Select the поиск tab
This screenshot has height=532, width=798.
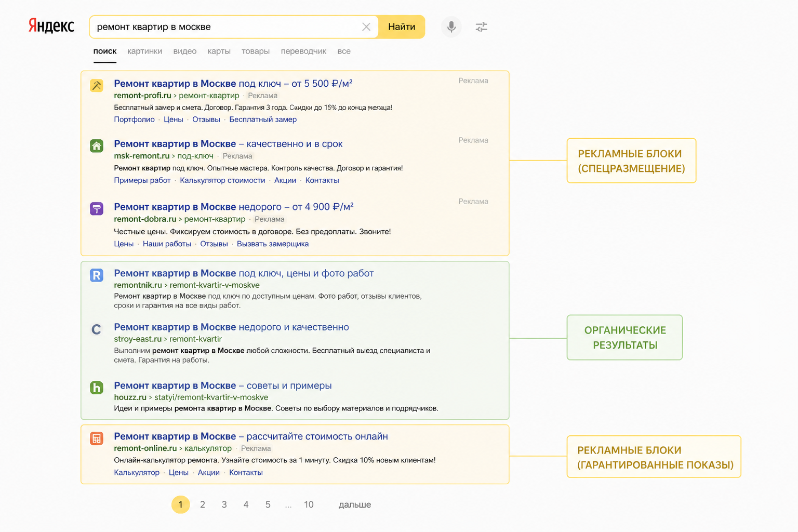pos(105,51)
